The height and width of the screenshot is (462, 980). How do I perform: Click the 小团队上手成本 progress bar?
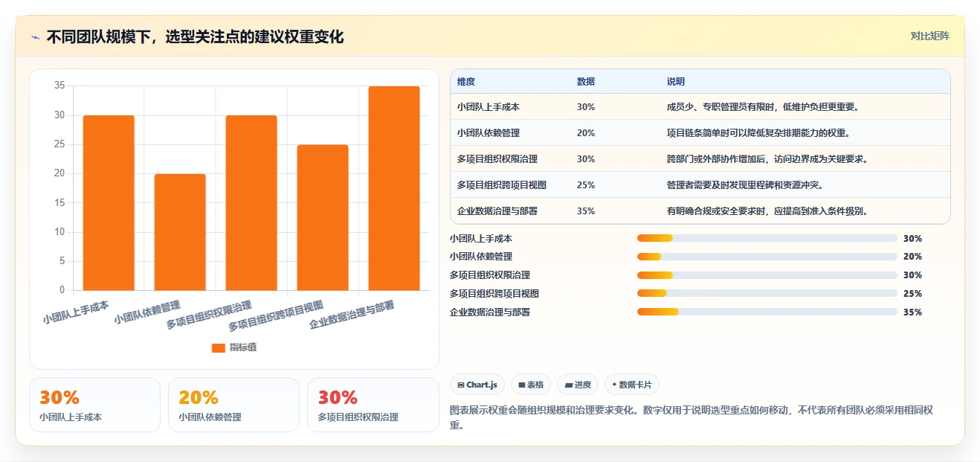coord(767,238)
